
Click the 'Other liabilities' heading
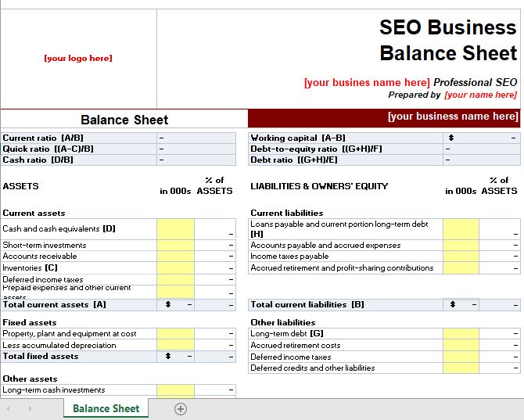[282, 322]
